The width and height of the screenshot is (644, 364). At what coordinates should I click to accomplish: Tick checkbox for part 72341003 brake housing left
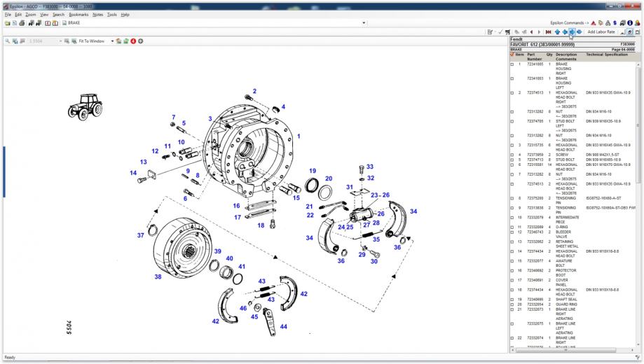(512, 78)
